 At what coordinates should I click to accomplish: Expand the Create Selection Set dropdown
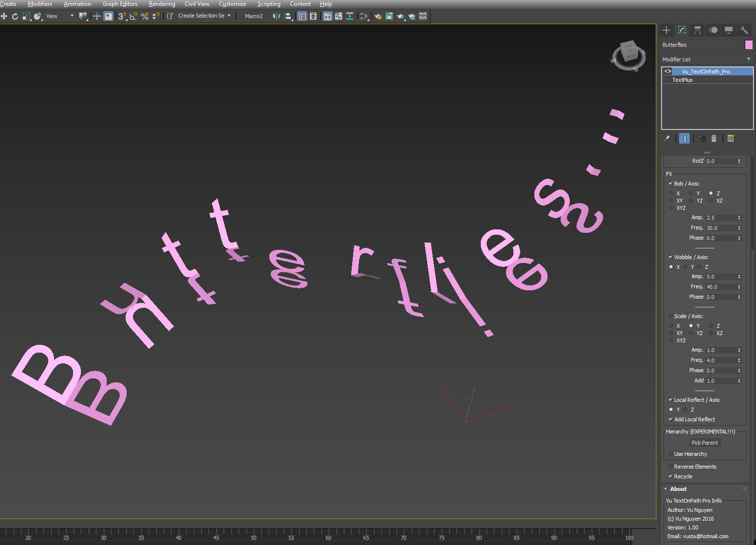[229, 16]
